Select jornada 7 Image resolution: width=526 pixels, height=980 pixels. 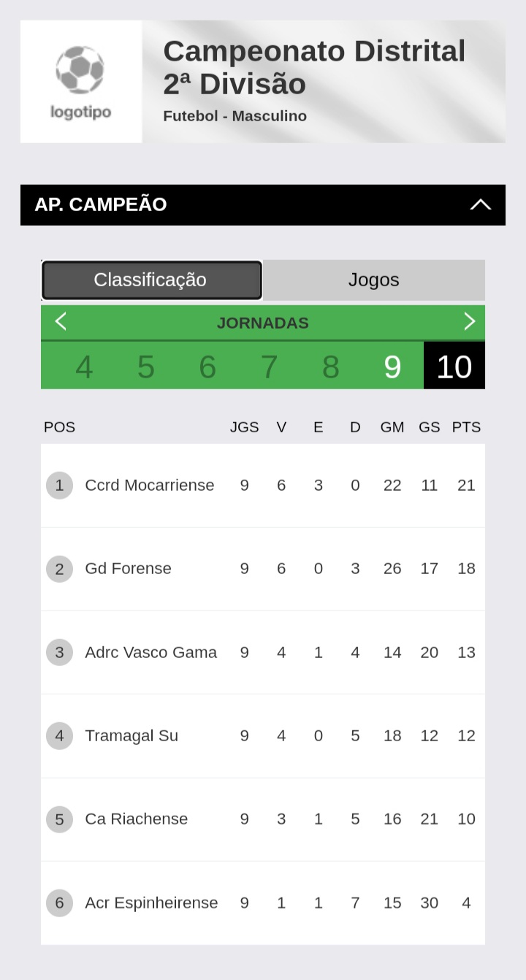(x=269, y=367)
